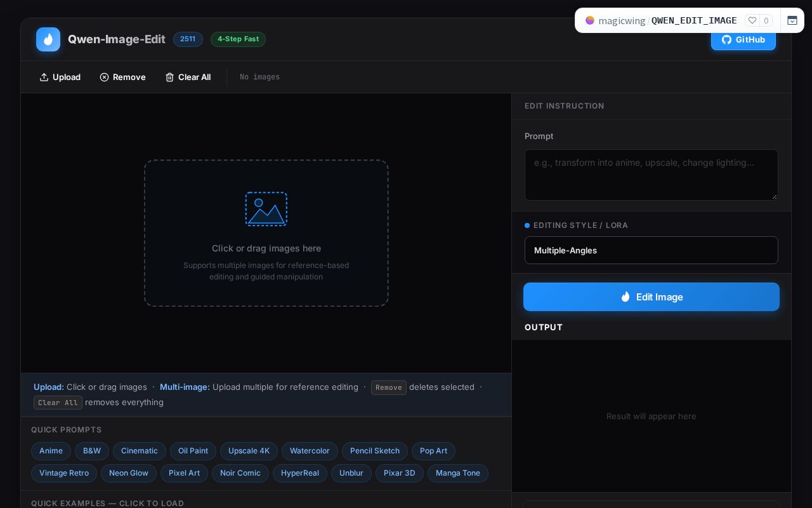Screen dimensions: 812x508
Task: Click the 'Remove' keycap in the hint bar
Action: click(389, 387)
